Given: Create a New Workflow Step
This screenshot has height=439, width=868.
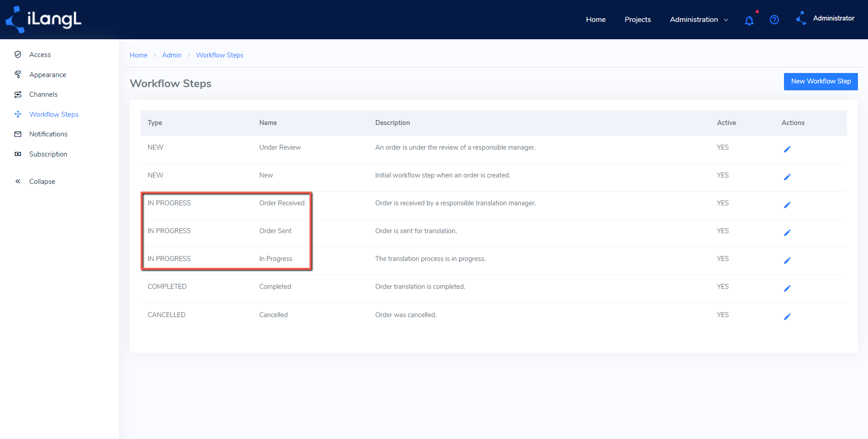Looking at the screenshot, I should [x=821, y=81].
